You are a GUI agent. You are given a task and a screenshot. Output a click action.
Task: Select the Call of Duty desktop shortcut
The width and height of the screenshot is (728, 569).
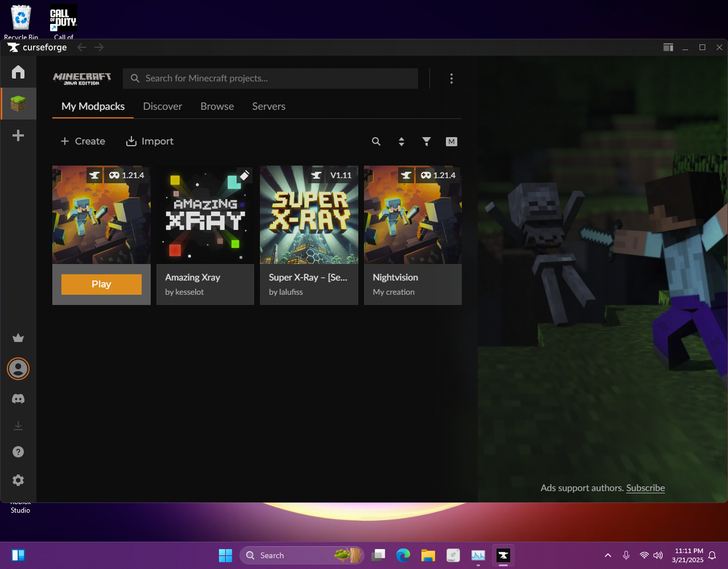(64, 23)
